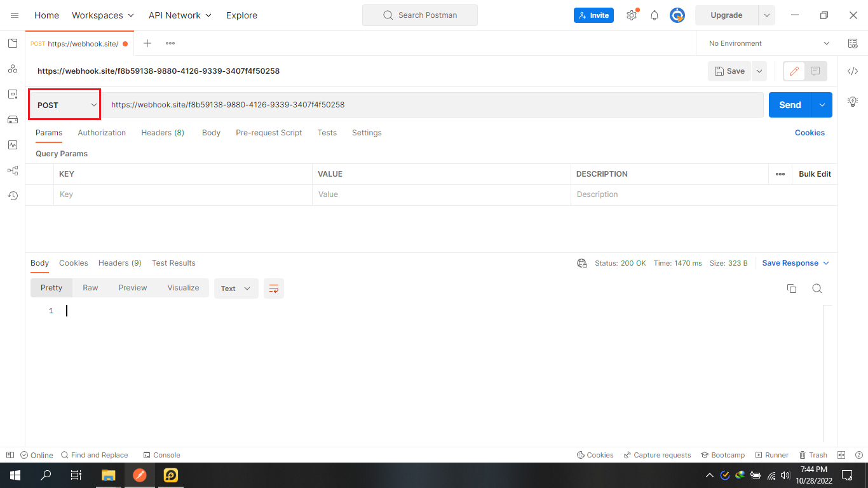The height and width of the screenshot is (488, 868).
Task: Open tab options ellipsis menu
Action: [x=170, y=43]
